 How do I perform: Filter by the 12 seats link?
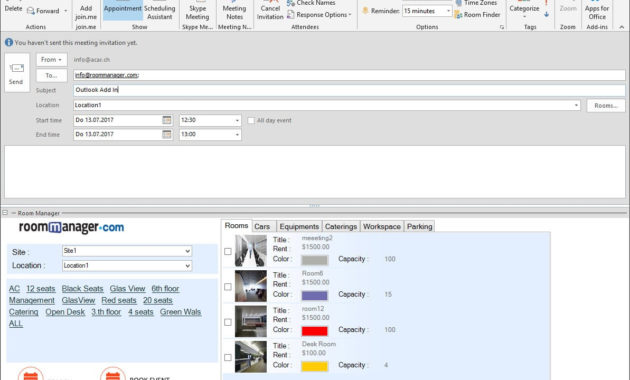tap(41, 289)
